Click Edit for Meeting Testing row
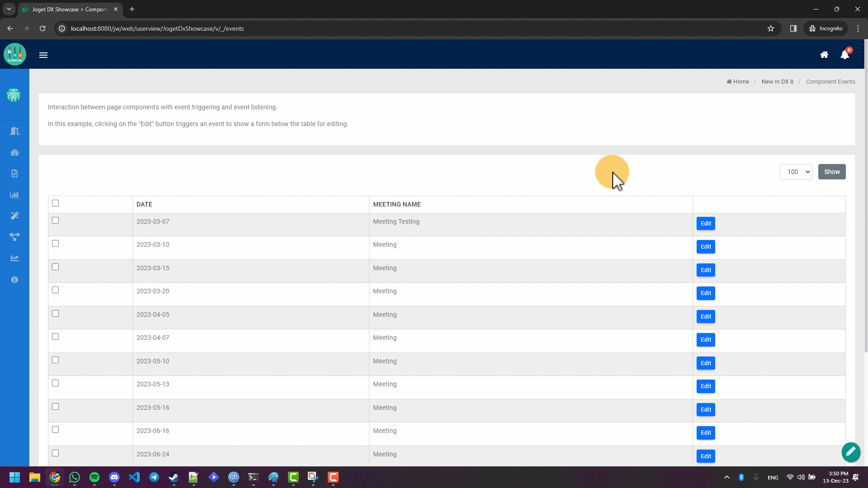Screen dimensions: 868x488 (705, 224)
